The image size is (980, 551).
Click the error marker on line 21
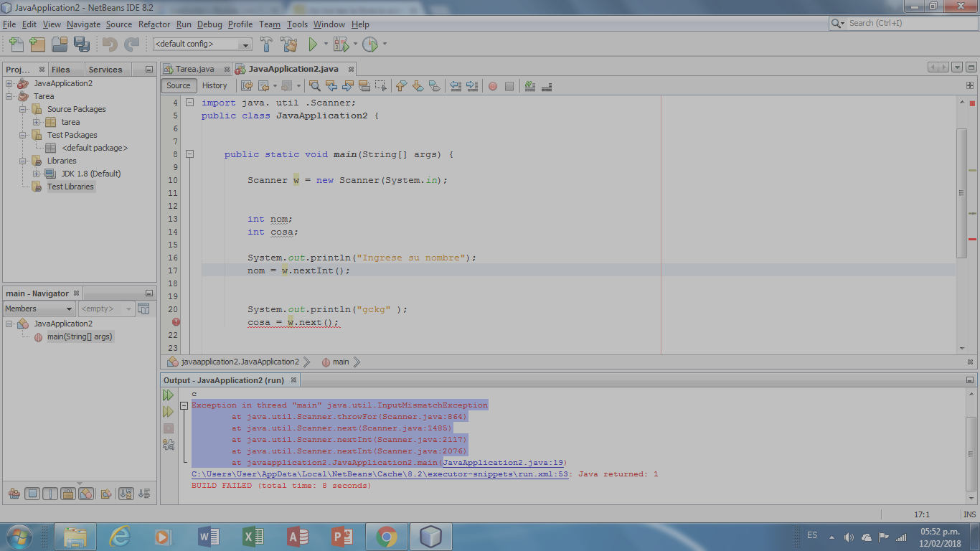(x=176, y=322)
